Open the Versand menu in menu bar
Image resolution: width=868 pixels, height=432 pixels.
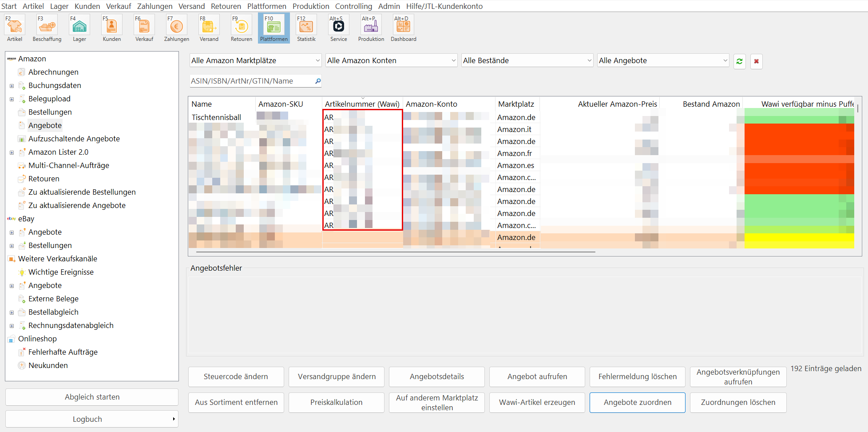click(x=191, y=6)
